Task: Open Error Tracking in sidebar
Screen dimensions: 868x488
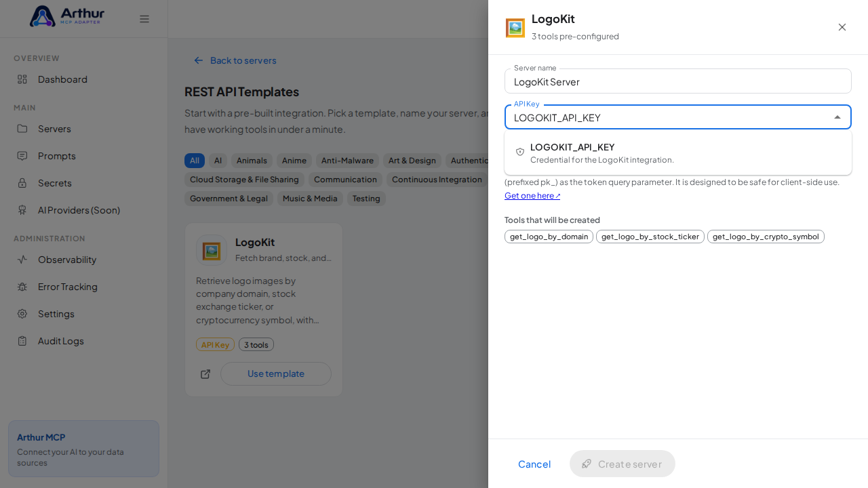Action: coord(83,287)
